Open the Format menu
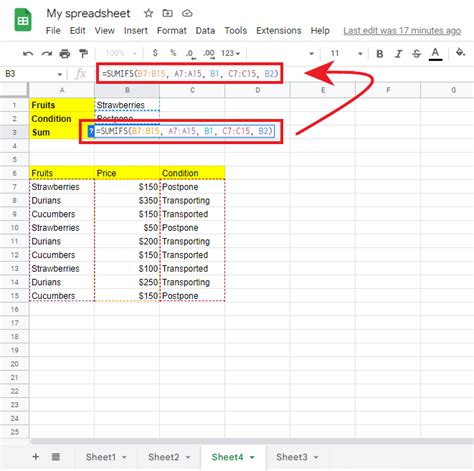The image size is (474, 471). pyautogui.click(x=172, y=31)
